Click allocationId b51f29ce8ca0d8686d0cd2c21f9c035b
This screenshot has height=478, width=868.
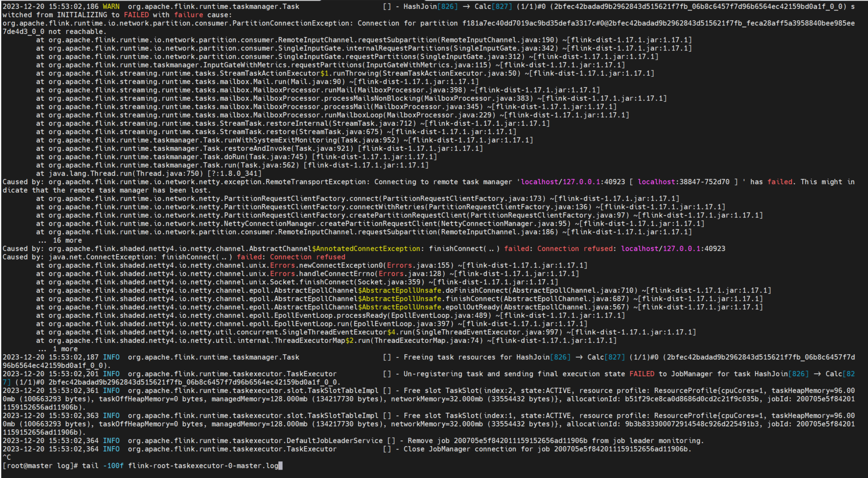[692, 399]
